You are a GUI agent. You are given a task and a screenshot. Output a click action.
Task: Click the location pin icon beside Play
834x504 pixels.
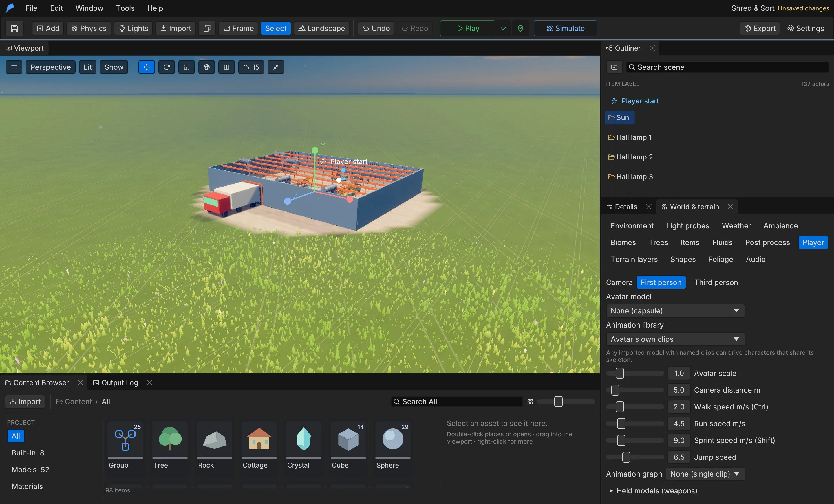pos(520,28)
